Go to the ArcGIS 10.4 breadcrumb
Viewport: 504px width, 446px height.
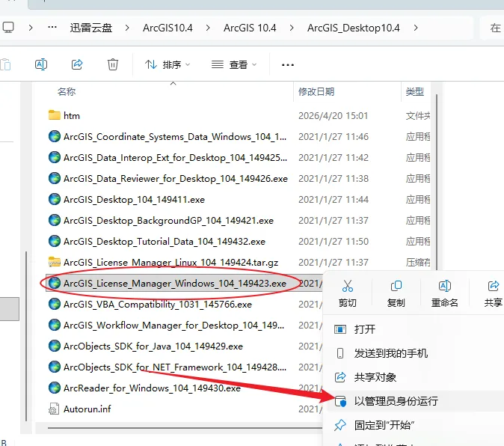[x=250, y=28]
